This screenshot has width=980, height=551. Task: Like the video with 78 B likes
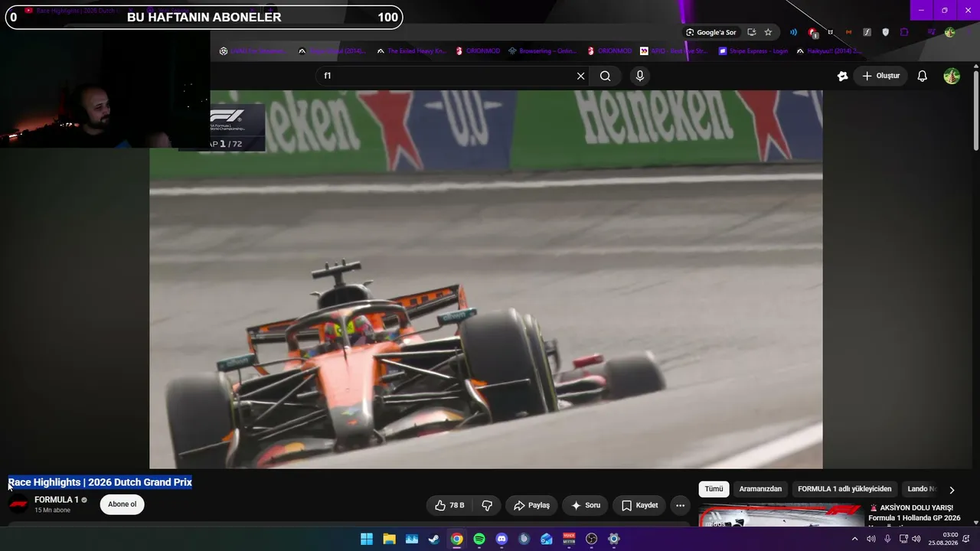(449, 505)
